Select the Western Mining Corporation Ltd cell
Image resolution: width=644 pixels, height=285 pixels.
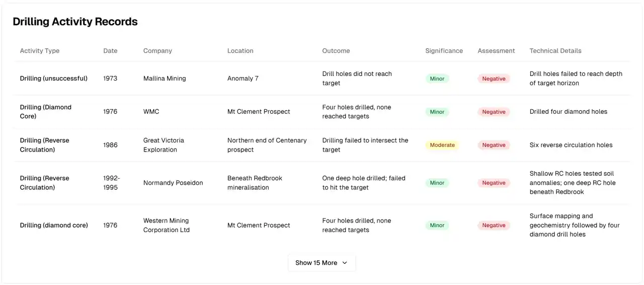(167, 225)
